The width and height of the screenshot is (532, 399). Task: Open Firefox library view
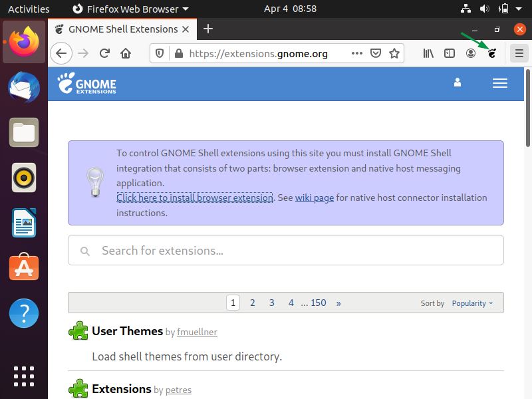pos(428,53)
